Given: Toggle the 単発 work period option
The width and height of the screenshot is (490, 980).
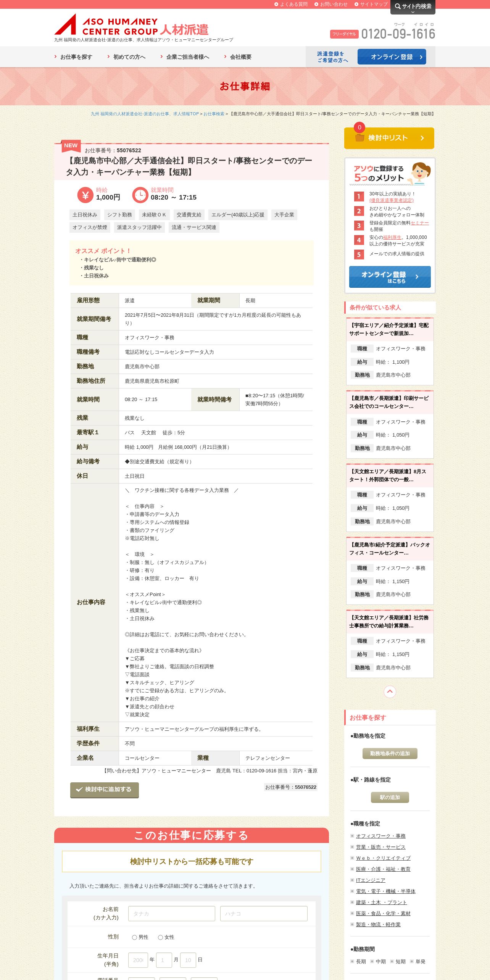Looking at the screenshot, I should (418, 961).
